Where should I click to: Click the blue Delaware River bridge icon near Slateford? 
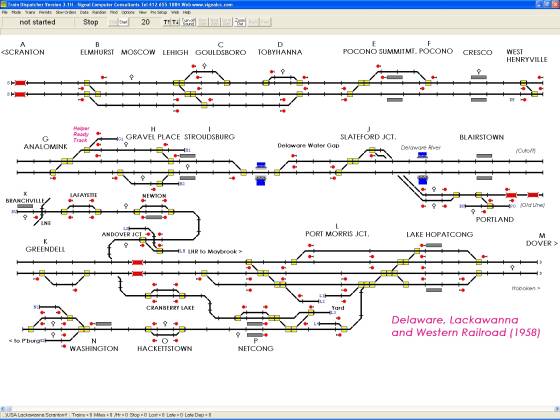tap(423, 155)
